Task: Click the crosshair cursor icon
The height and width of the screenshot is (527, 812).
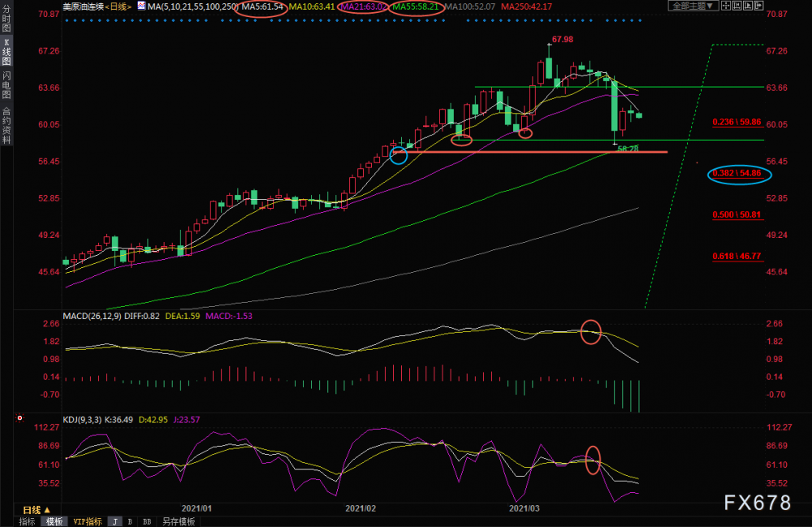Action: click(x=726, y=6)
